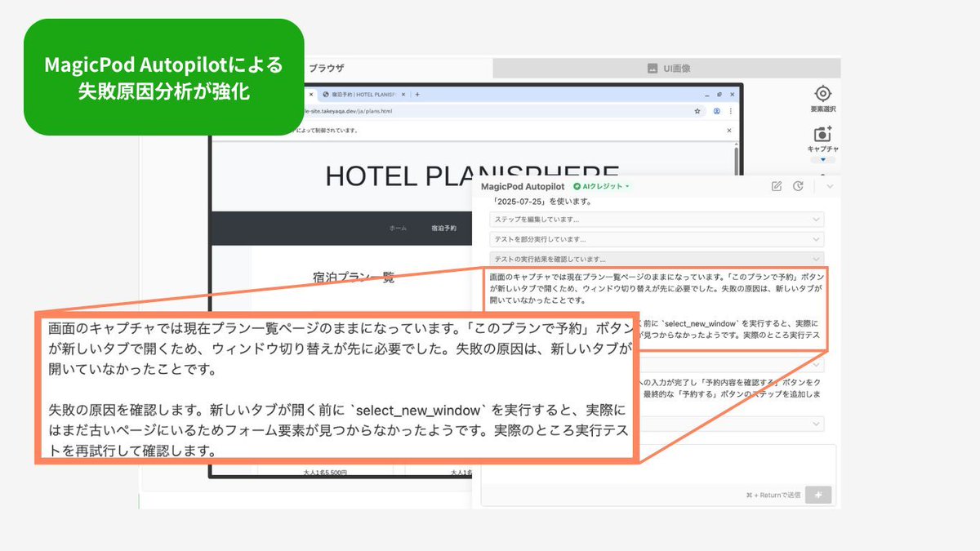Collapse the MagicPod Autopilot panel chevron
Viewport: 980px width, 551px height.
(830, 186)
